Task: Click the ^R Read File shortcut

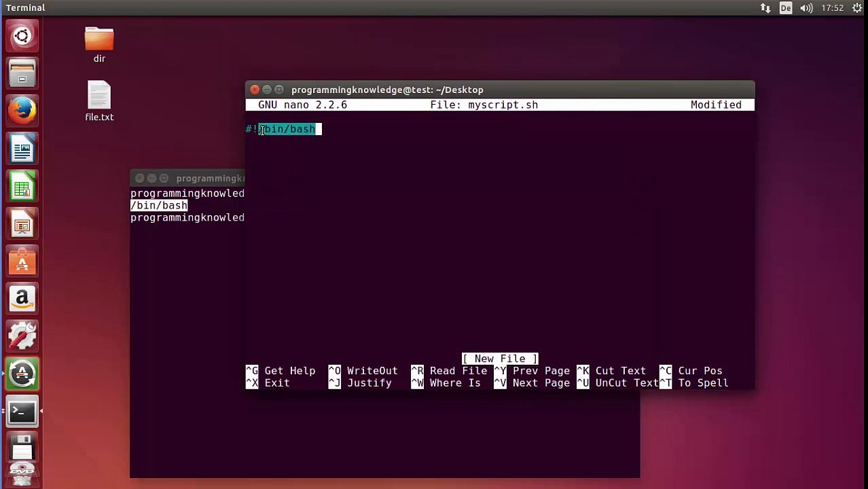Action: pos(449,371)
